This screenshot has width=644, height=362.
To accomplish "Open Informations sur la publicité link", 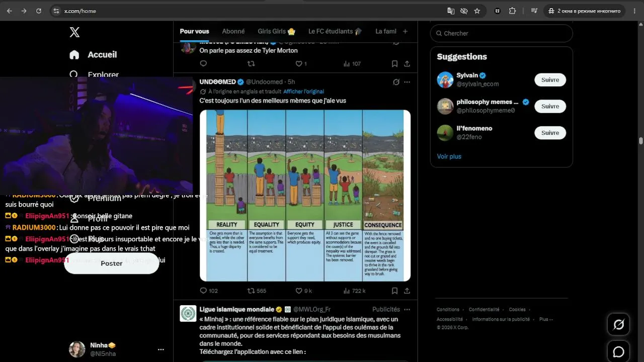I will point(501,319).
